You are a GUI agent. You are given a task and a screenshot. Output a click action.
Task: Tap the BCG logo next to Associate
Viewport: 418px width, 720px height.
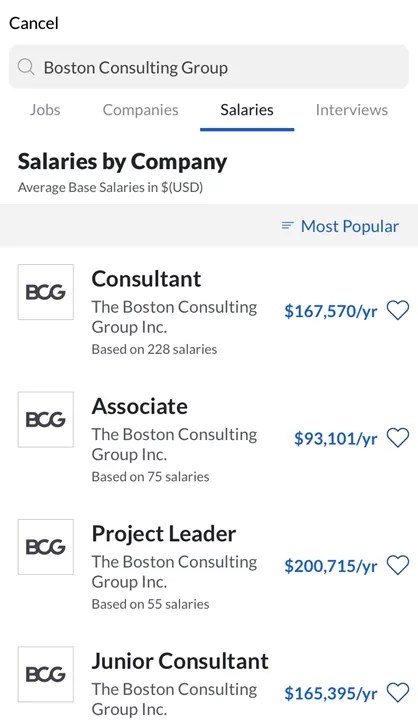click(45, 419)
